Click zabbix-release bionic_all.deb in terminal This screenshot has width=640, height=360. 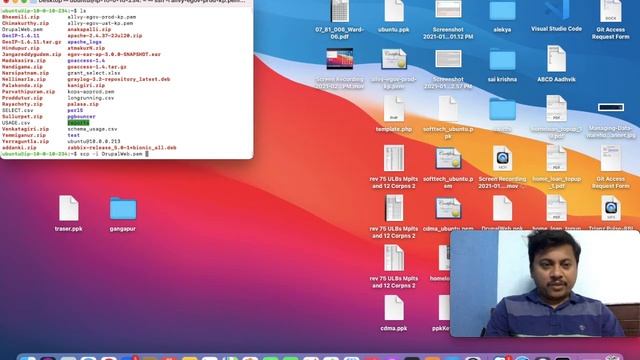122,147
